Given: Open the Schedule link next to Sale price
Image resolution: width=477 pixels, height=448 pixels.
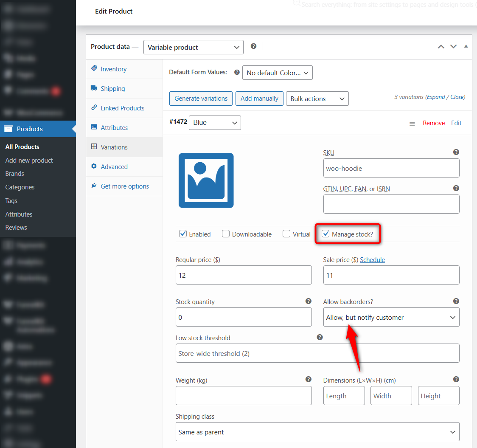Looking at the screenshot, I should (x=372, y=259).
